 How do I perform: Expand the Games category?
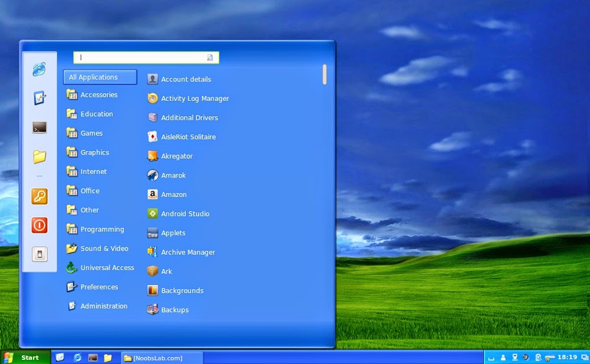coord(91,133)
